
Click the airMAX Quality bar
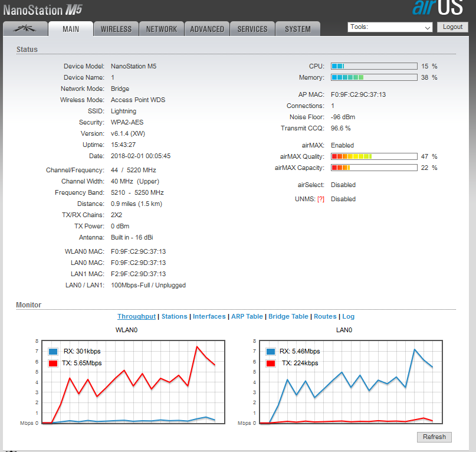374,156
